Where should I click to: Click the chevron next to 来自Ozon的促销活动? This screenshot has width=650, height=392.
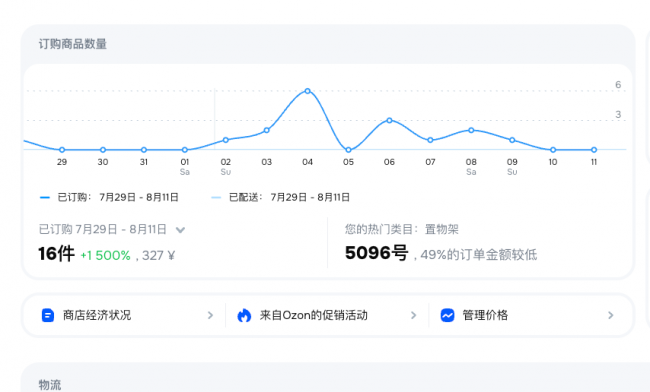click(413, 315)
